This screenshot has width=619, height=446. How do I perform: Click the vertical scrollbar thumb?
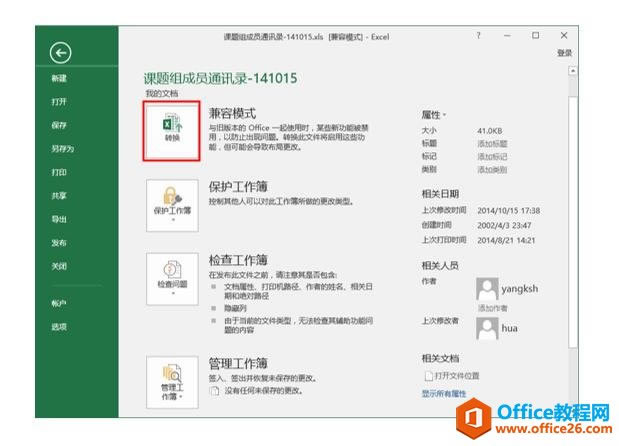click(x=572, y=221)
